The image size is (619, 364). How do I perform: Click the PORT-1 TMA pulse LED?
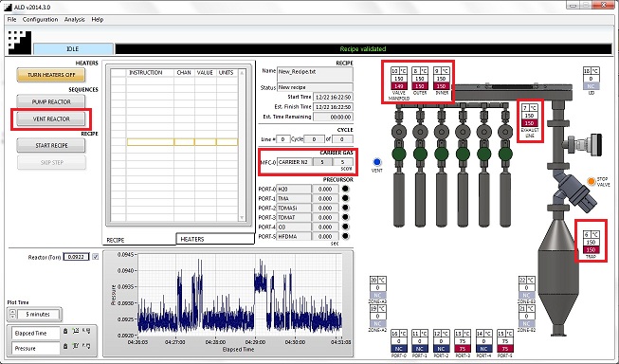pyautogui.click(x=345, y=198)
